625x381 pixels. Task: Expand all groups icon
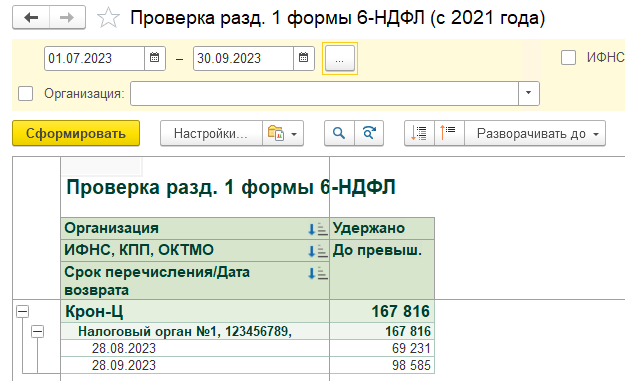(x=419, y=133)
